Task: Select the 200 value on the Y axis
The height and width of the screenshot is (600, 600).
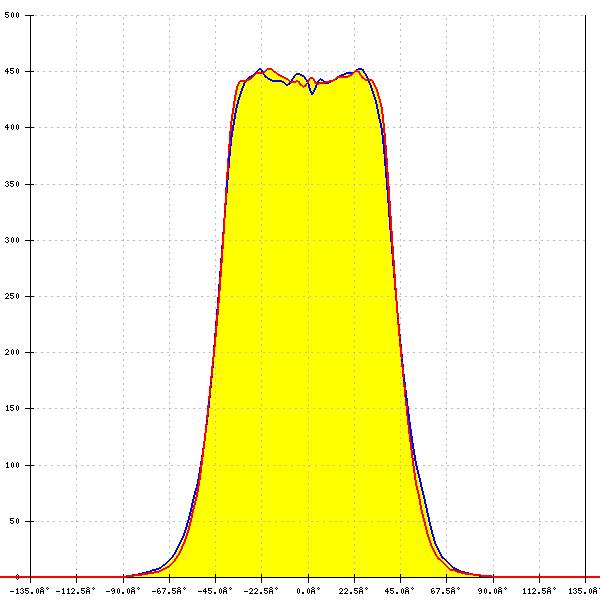Action: pyautogui.click(x=13, y=353)
